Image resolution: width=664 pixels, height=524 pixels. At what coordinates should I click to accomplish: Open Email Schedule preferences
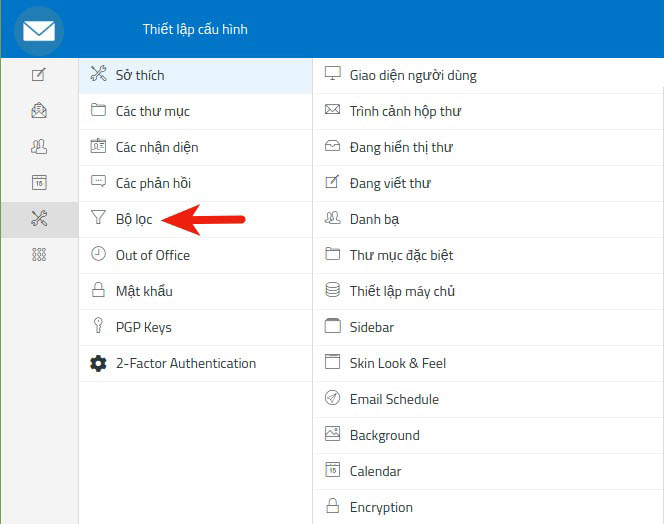488,399
